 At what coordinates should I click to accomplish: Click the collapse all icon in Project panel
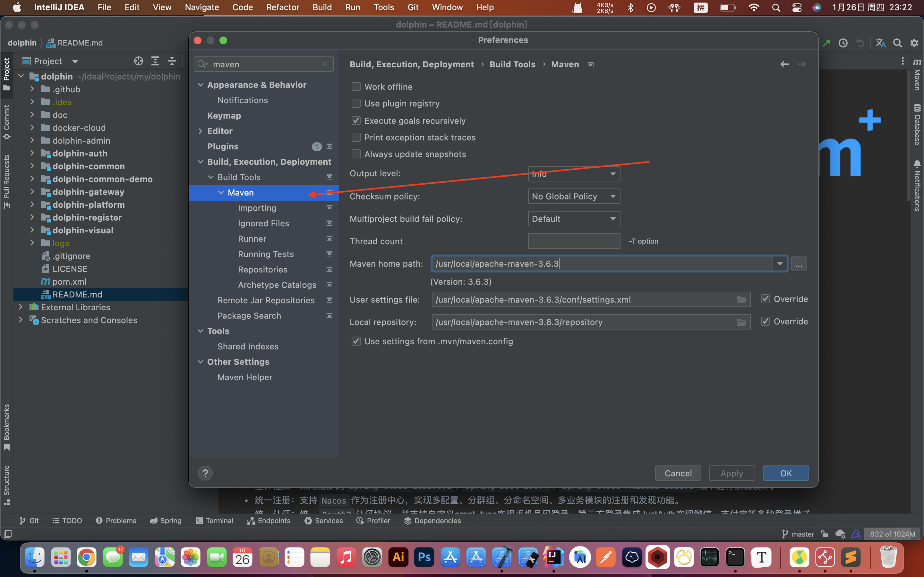(x=172, y=61)
